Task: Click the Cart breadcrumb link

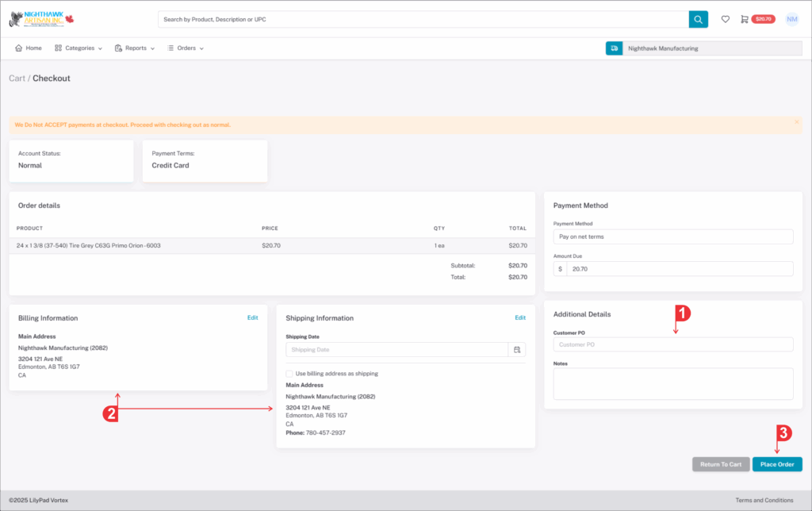Action: [x=17, y=79]
